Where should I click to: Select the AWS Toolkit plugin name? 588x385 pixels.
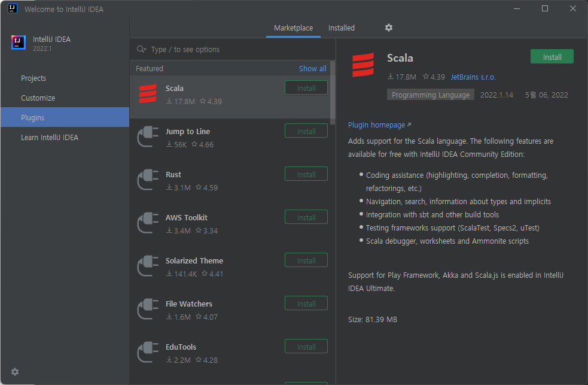pyautogui.click(x=187, y=217)
